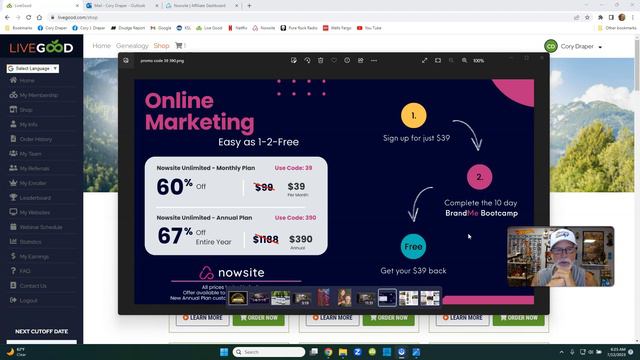Image resolution: width=640 pixels, height=360 pixels.
Task: Open My Referrals in the sidebar
Action: tap(34, 169)
